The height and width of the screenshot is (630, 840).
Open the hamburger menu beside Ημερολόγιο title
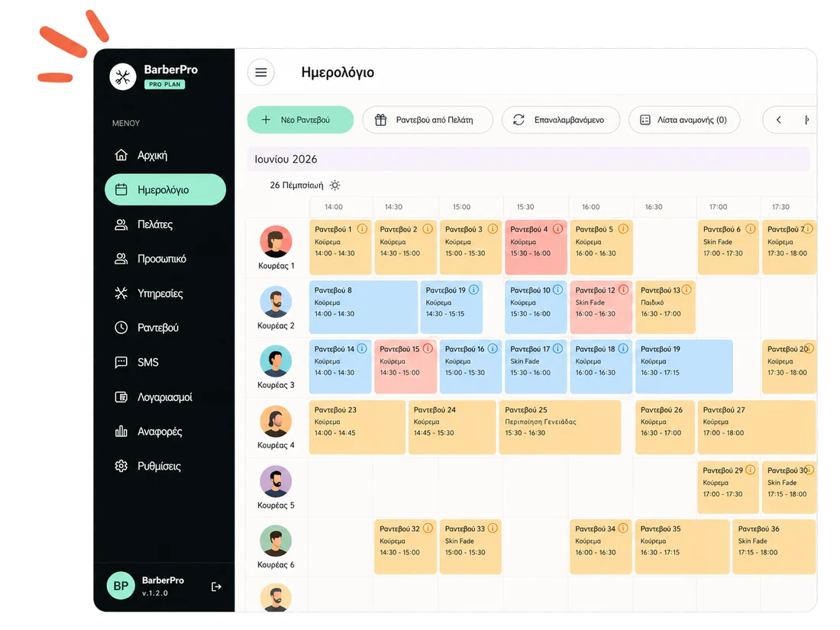[x=261, y=73]
